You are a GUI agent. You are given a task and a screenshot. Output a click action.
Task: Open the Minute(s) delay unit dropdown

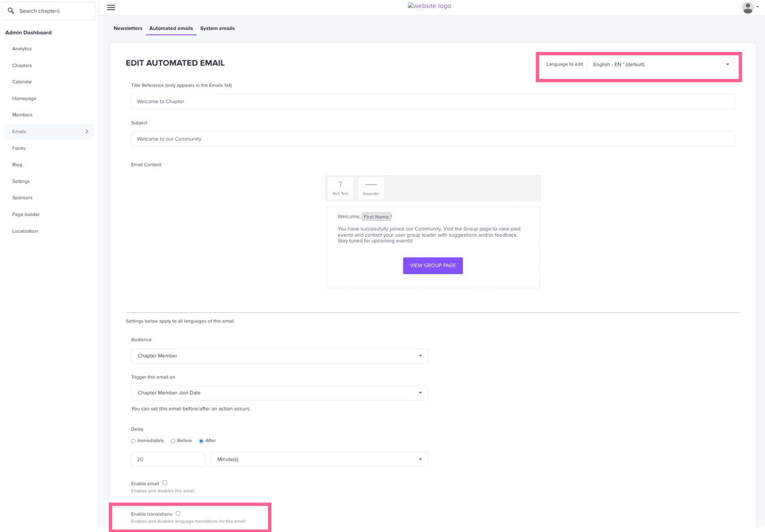tap(319, 459)
